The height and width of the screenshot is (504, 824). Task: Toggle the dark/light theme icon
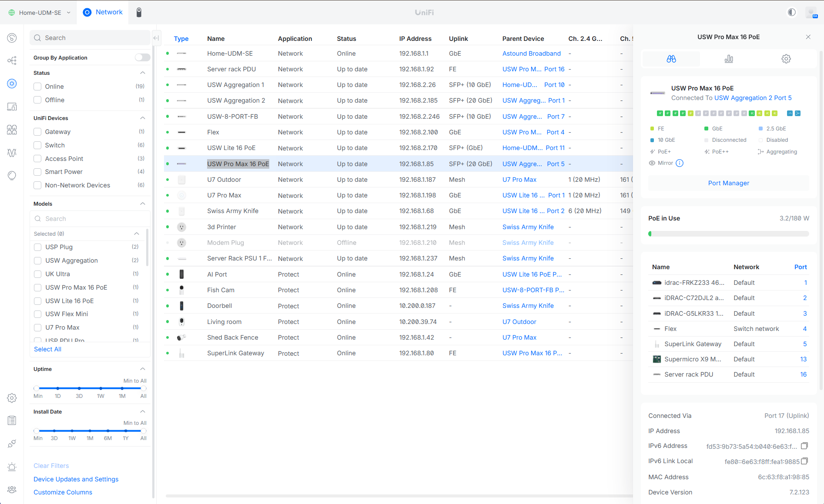pyautogui.click(x=792, y=12)
